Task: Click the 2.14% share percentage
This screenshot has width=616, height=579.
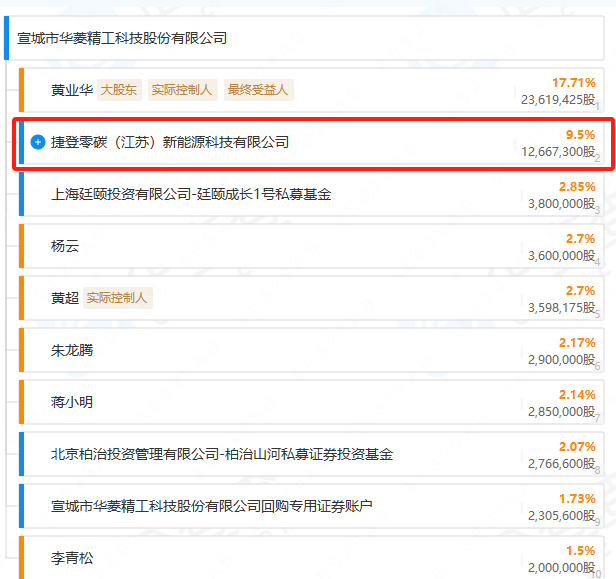Action: (x=577, y=394)
